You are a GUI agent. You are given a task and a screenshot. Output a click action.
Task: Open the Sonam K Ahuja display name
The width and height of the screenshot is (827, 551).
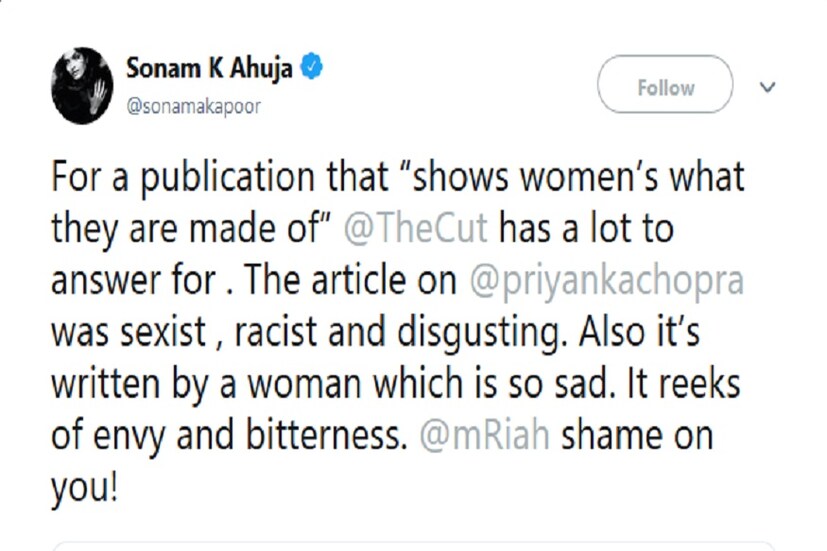point(210,69)
